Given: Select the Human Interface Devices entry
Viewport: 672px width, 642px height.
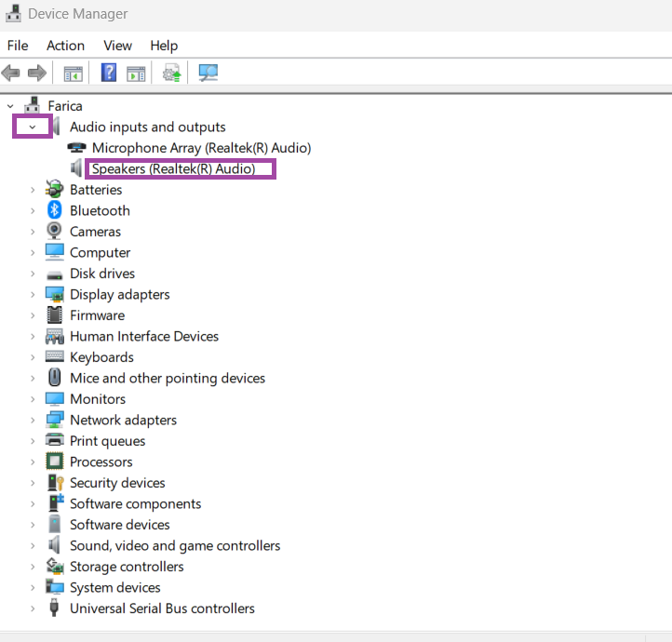Looking at the screenshot, I should point(144,336).
